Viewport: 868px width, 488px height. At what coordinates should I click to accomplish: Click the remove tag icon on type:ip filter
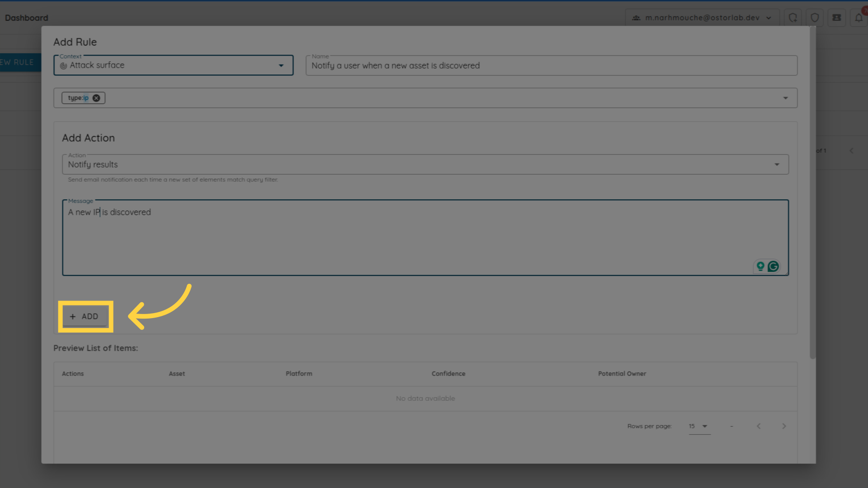(97, 98)
